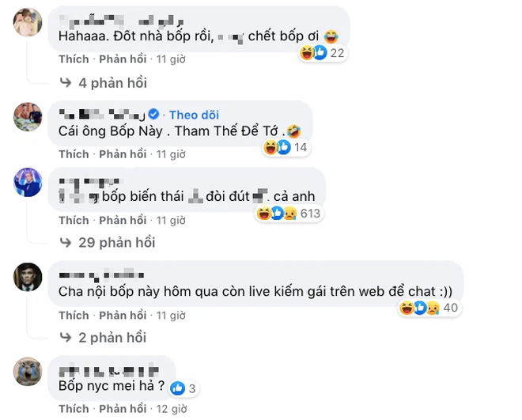This screenshot has width=522, height=420.
Task: Expand the 2 phản hồi replies
Action: [x=103, y=338]
